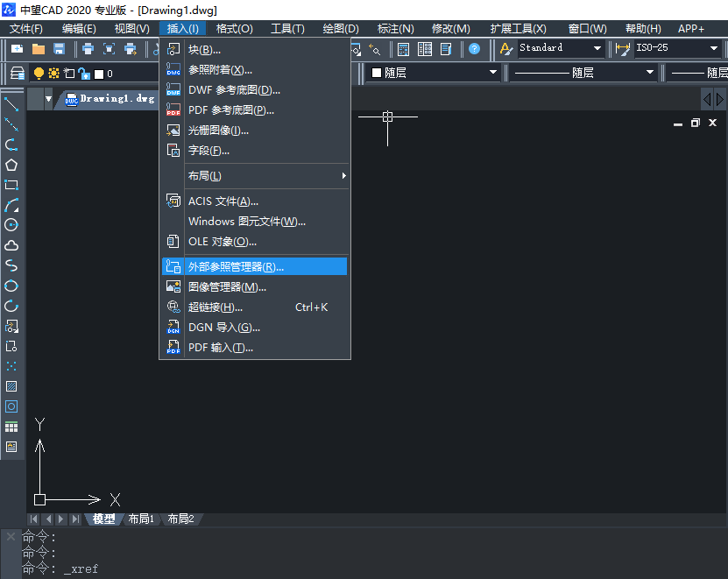Open the 格式(O) menu
Screen dimensions: 728x579
pyautogui.click(x=234, y=29)
